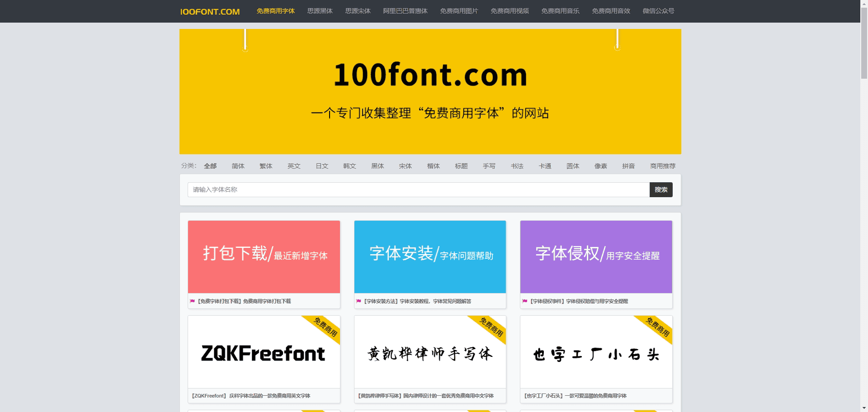Screen dimensions: 868x412
Task: Select the 全部 category filter
Action: tap(210, 166)
